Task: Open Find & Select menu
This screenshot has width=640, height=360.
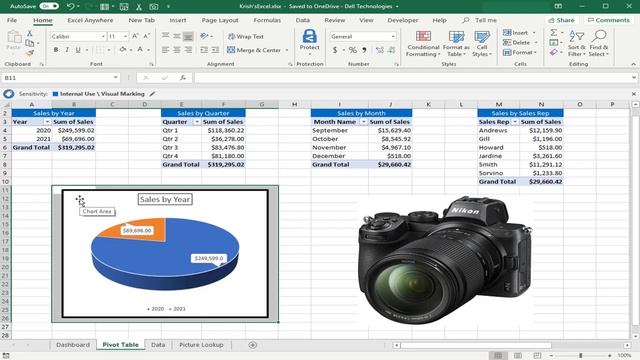Action: click(x=599, y=43)
